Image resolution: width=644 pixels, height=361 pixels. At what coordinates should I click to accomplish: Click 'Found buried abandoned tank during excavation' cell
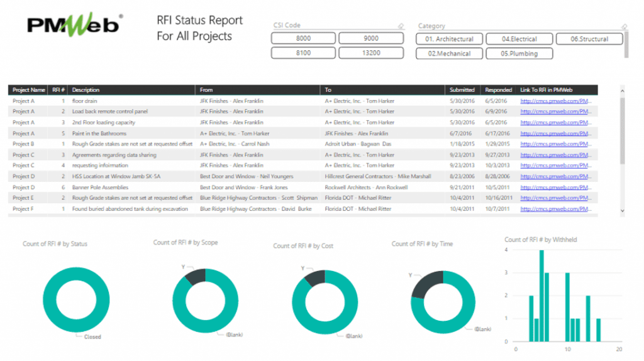click(x=130, y=209)
